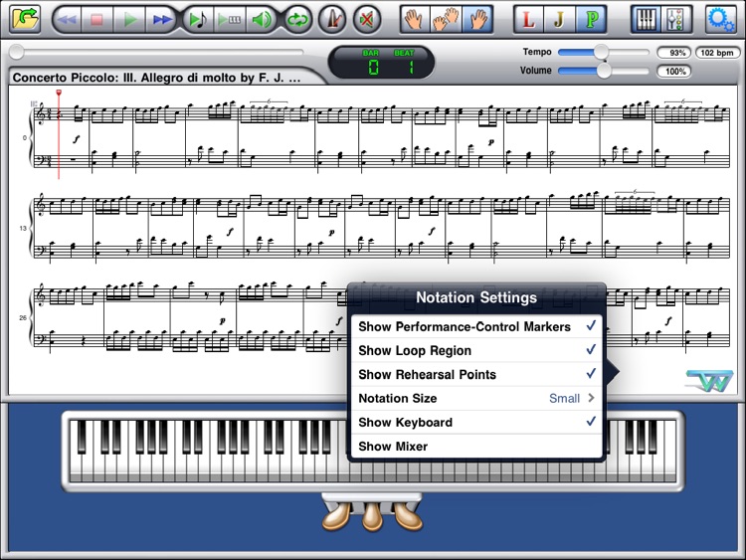The image size is (746, 560).
Task: Click the 100% volume field
Action: 674,72
